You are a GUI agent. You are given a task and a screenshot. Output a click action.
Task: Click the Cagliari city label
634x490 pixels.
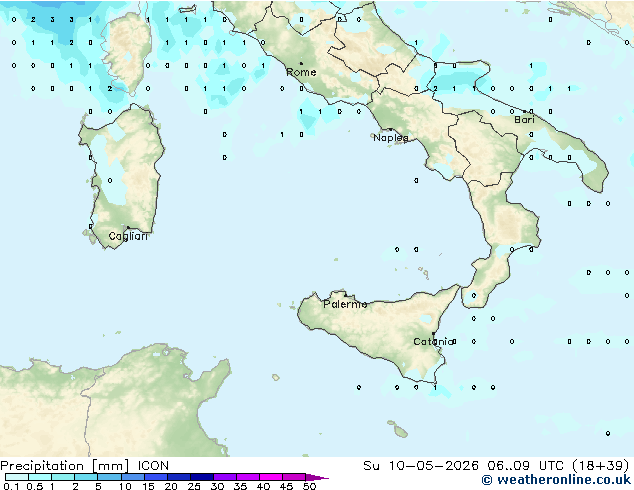point(128,236)
